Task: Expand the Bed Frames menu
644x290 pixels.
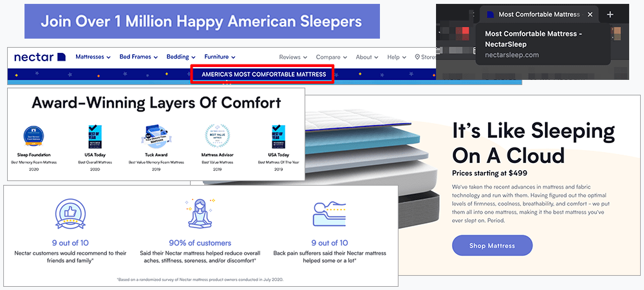Action: 138,57
